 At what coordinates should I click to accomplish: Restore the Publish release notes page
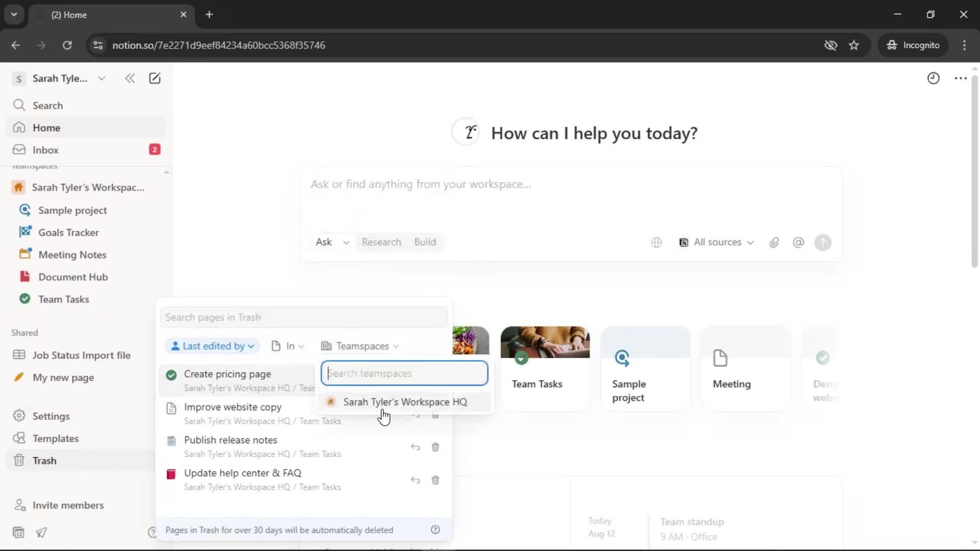tap(415, 447)
